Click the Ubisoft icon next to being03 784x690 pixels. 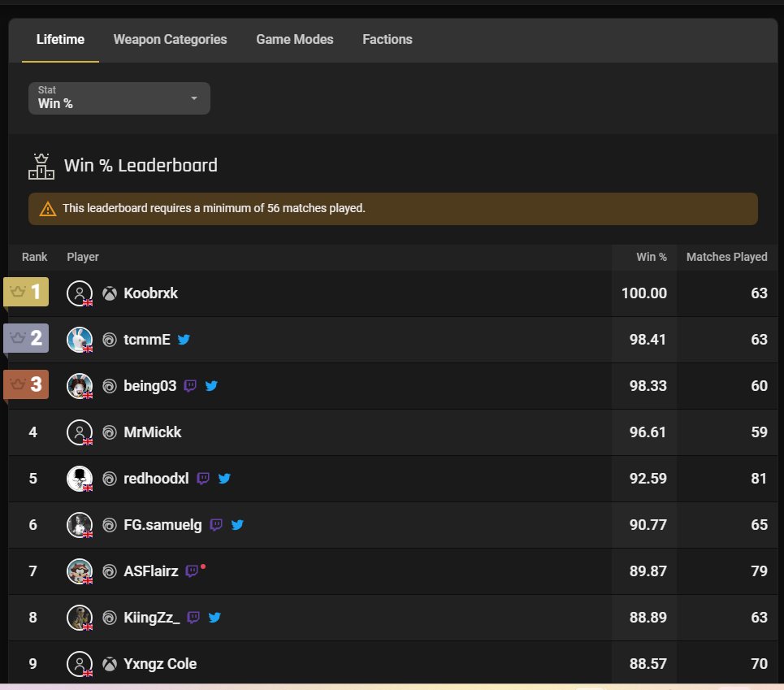click(x=110, y=386)
